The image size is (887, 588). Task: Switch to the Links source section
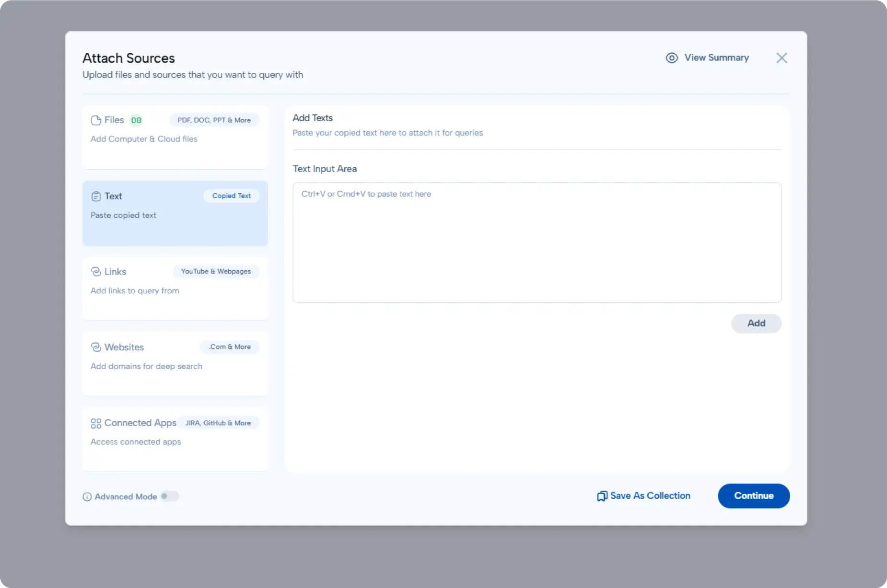pyautogui.click(x=175, y=288)
